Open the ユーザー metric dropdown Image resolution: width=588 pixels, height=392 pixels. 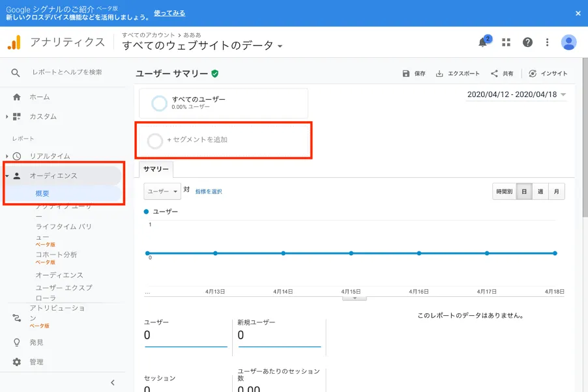[x=162, y=191]
